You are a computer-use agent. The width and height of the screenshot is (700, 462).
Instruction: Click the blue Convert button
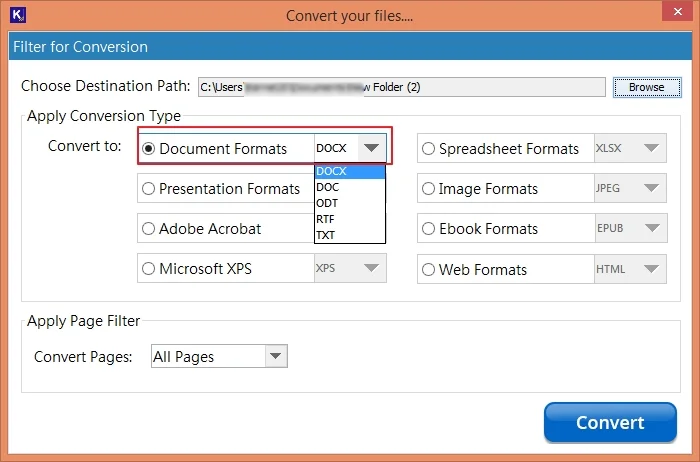610,422
